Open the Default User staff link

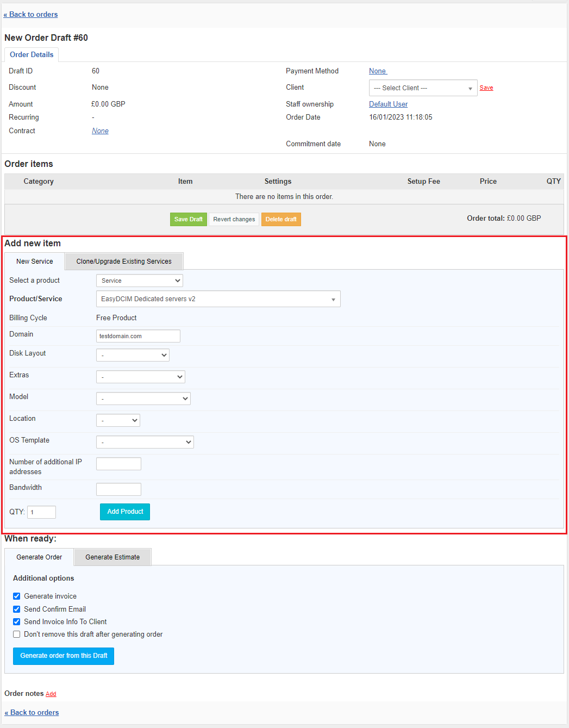click(389, 104)
